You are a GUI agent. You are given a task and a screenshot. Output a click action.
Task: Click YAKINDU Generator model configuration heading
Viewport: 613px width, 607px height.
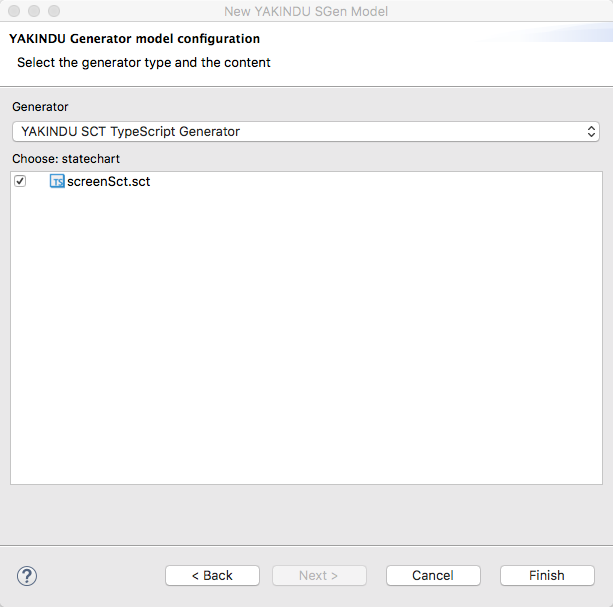(x=134, y=39)
